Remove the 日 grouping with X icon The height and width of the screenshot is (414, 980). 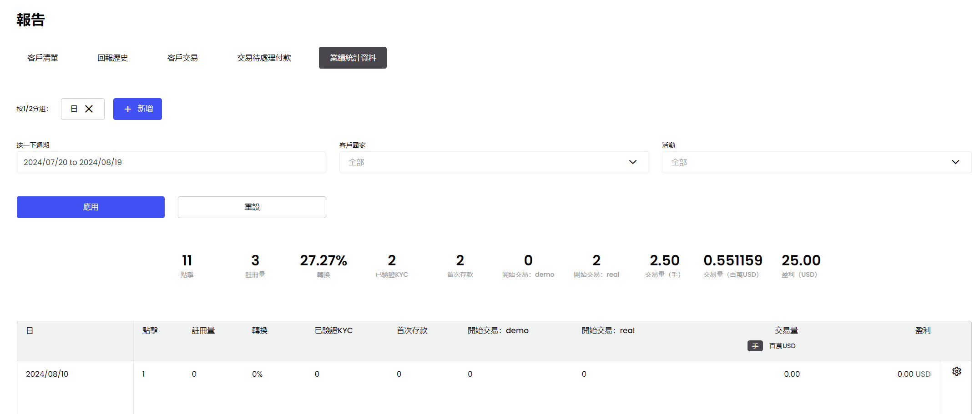coord(89,109)
